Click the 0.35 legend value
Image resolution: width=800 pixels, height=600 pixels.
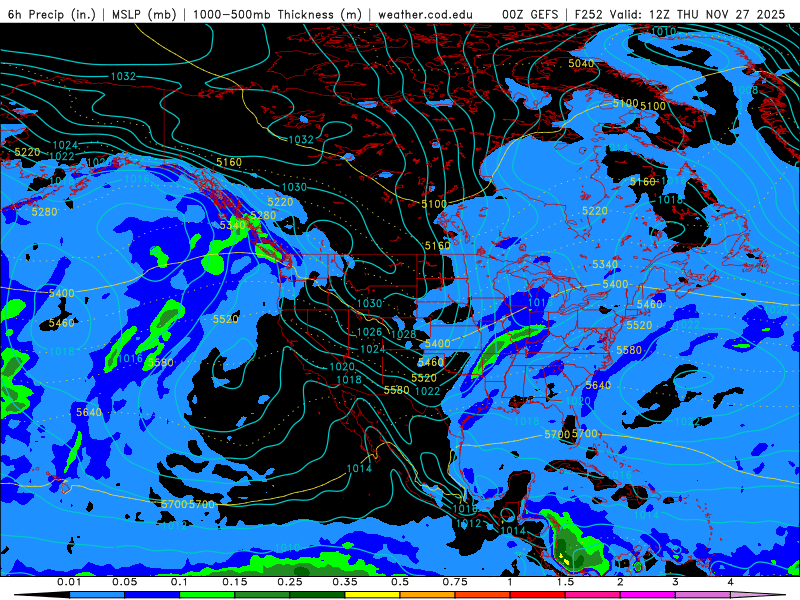pyautogui.click(x=345, y=582)
